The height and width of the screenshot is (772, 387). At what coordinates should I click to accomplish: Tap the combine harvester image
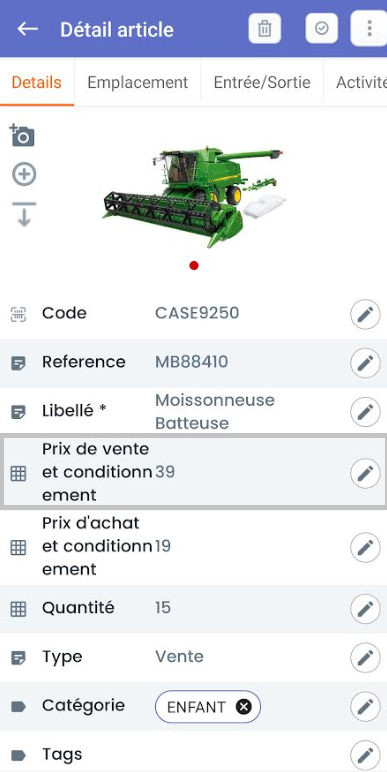click(194, 196)
